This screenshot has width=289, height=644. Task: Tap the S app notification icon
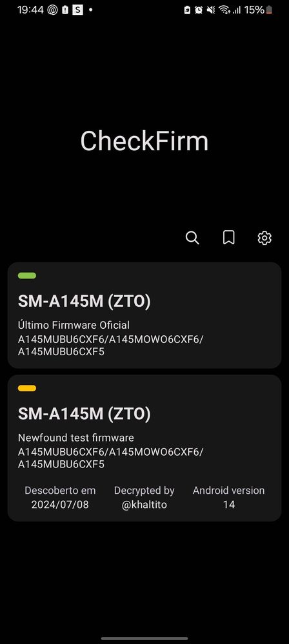pos(77,10)
